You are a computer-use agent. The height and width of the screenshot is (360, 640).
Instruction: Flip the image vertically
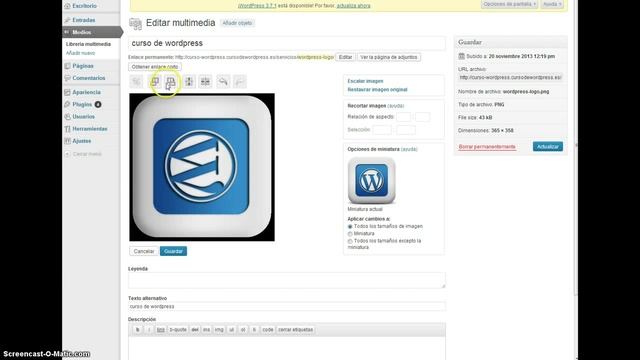coord(189,82)
